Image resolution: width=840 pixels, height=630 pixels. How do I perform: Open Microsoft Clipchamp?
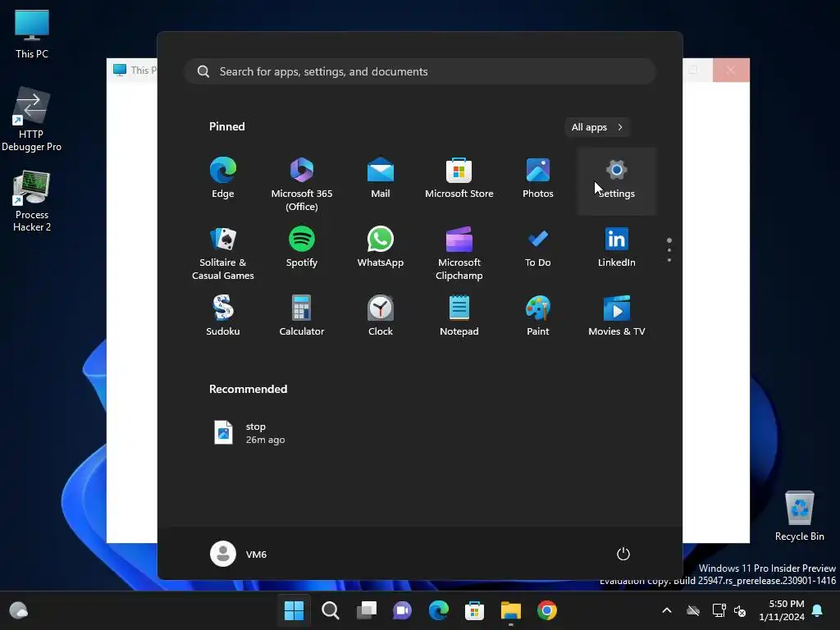point(459,252)
